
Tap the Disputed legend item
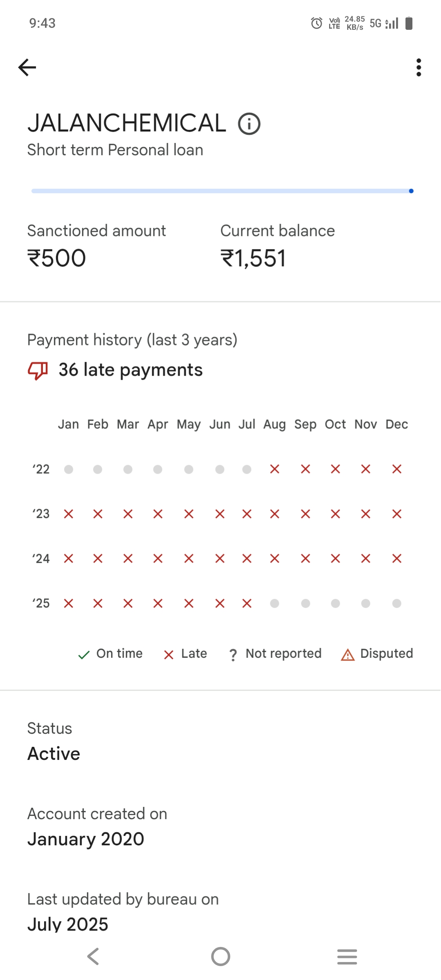[x=377, y=654]
